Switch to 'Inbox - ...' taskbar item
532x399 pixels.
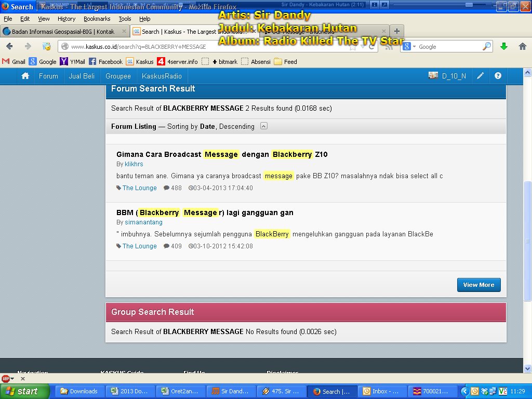tap(382, 391)
